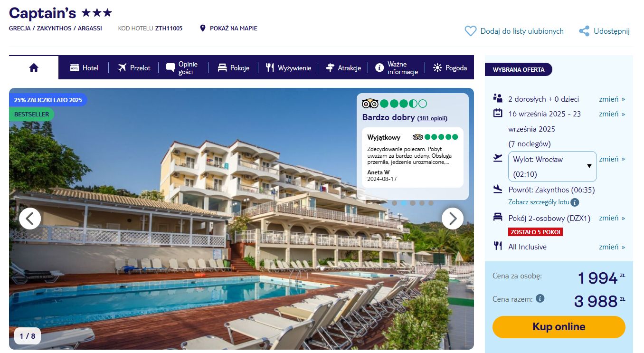Switch to the Przelot tab
Screen dimensions: 644x353
pyautogui.click(x=133, y=68)
